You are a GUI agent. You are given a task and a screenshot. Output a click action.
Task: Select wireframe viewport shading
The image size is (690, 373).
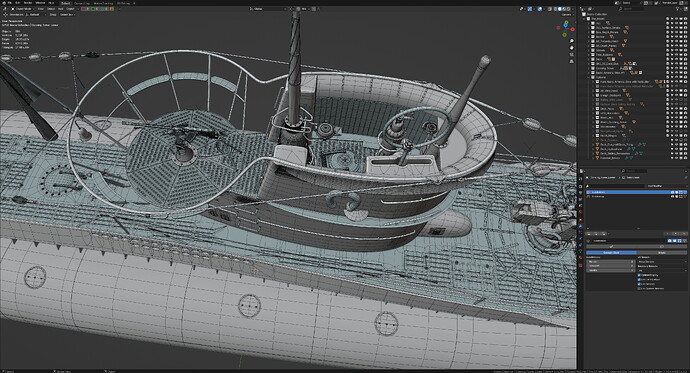point(555,8)
